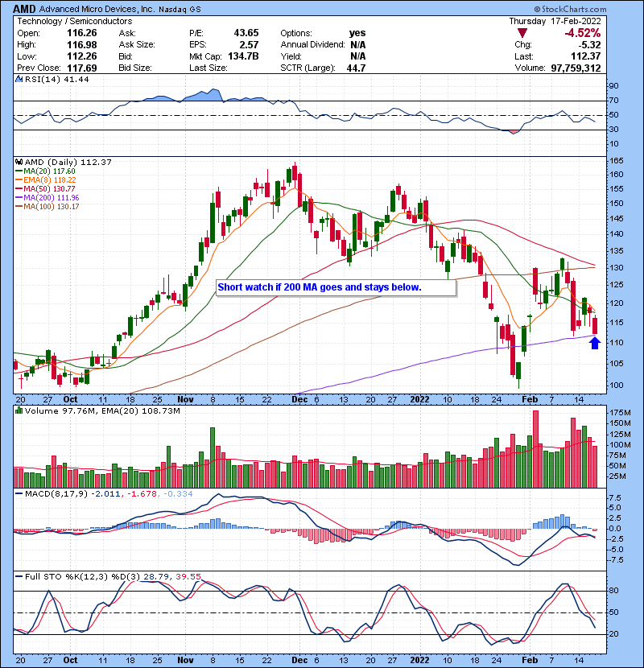Click the AMD (Daily) 112.37 chart title
This screenshot has width=644, height=668.
point(68,162)
